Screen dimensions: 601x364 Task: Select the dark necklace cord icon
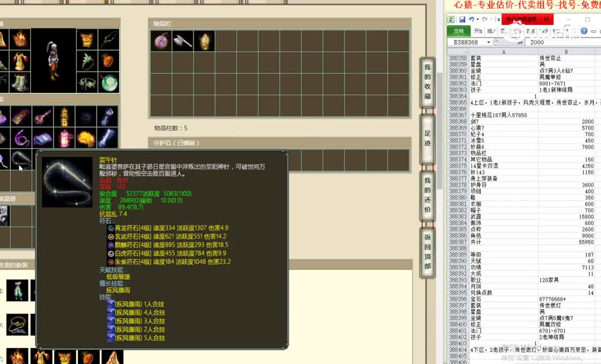tap(109, 39)
